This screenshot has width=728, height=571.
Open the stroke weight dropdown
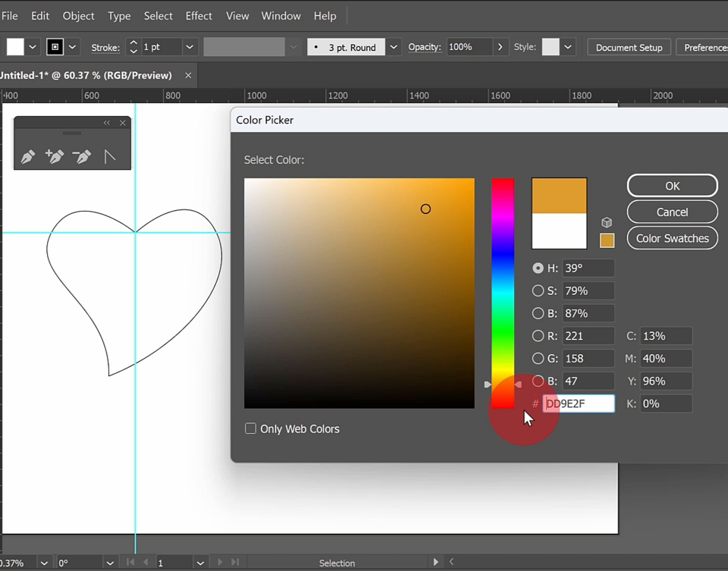(190, 47)
